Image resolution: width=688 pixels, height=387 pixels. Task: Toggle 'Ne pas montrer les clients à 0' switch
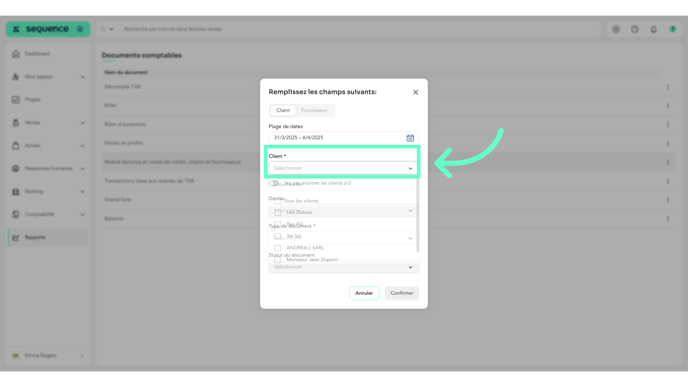point(274,183)
